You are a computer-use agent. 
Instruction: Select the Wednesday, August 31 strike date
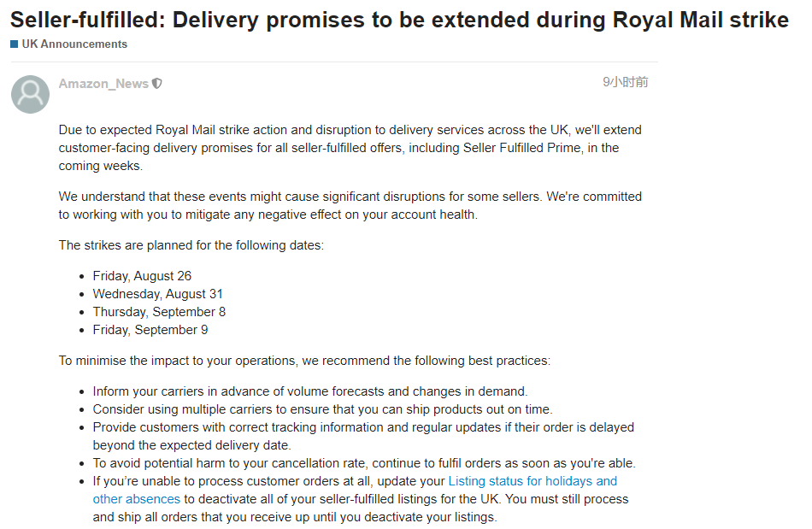pos(157,294)
